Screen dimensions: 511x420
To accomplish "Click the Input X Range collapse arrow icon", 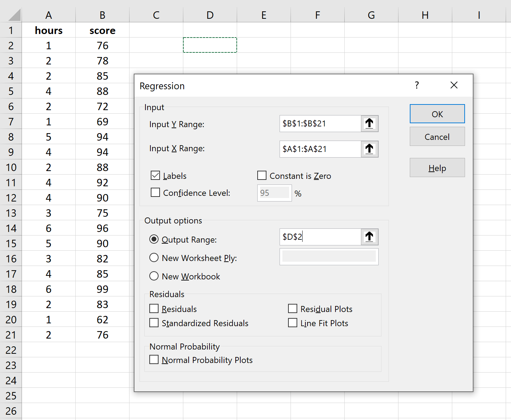I will point(369,149).
